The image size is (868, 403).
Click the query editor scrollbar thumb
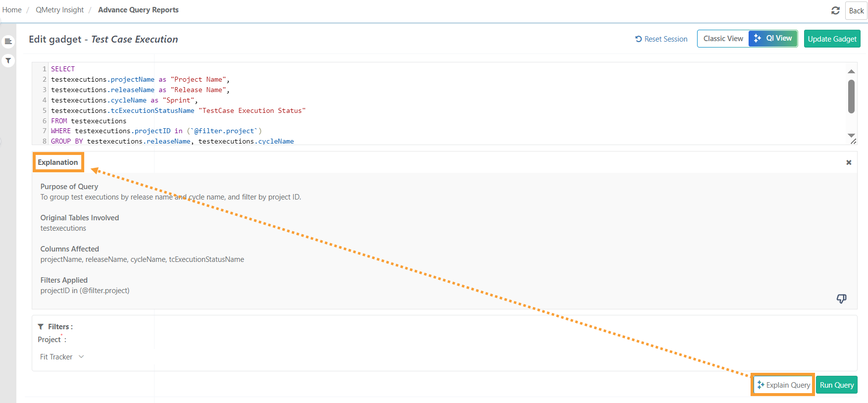coord(851,97)
